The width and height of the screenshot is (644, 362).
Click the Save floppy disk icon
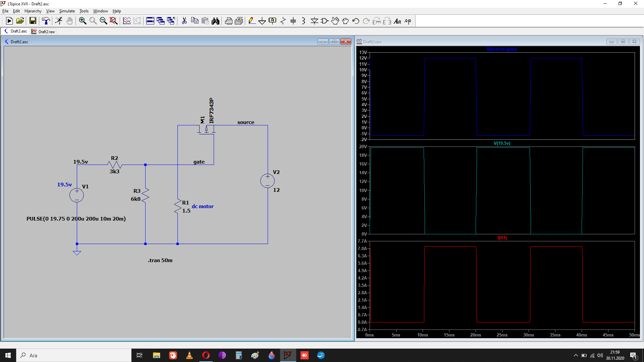tap(33, 21)
